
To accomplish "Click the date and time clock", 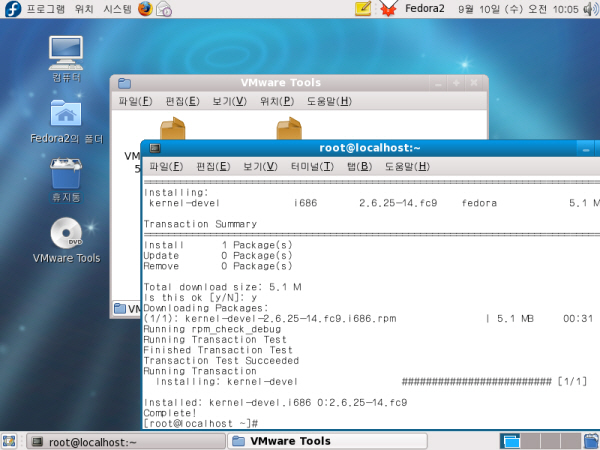I will [518, 9].
